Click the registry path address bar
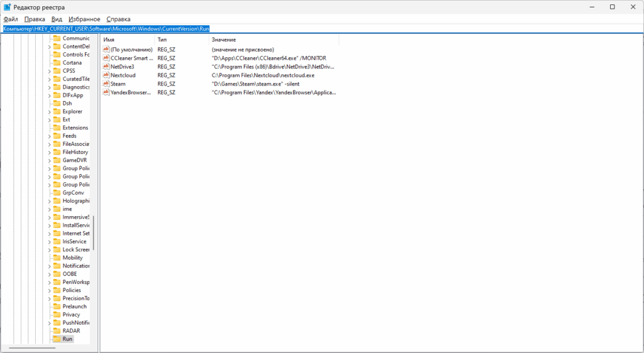The width and height of the screenshot is (644, 353). click(322, 29)
